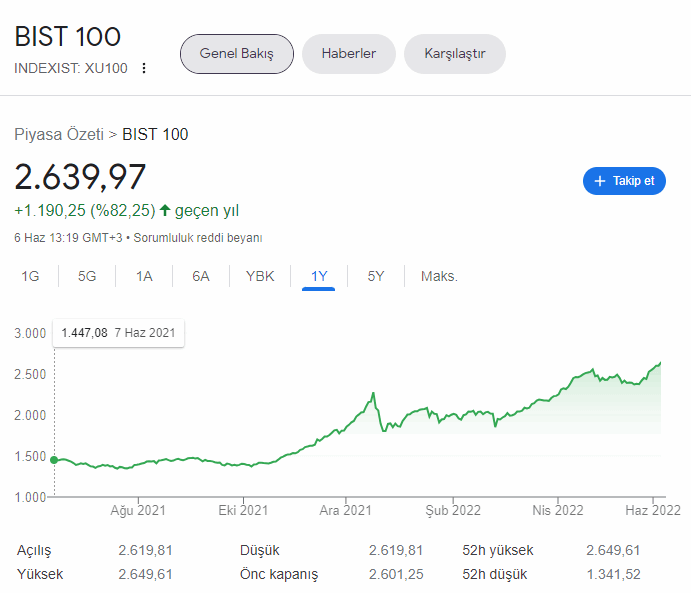Screen dimensions: 691x593
Task: Click the Düşük label
Action: (x=260, y=550)
